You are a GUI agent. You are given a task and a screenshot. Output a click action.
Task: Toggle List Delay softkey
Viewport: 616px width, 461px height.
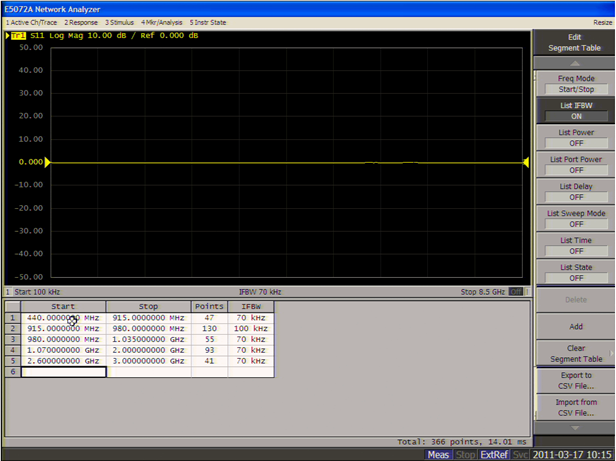coord(576,192)
